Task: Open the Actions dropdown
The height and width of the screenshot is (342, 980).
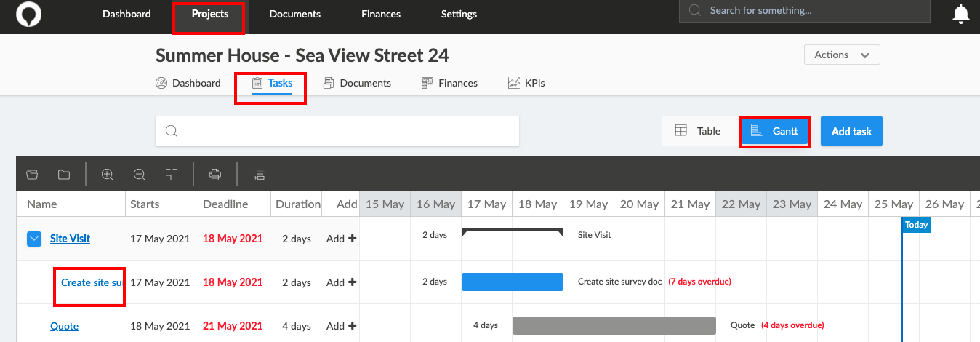Action: [842, 55]
